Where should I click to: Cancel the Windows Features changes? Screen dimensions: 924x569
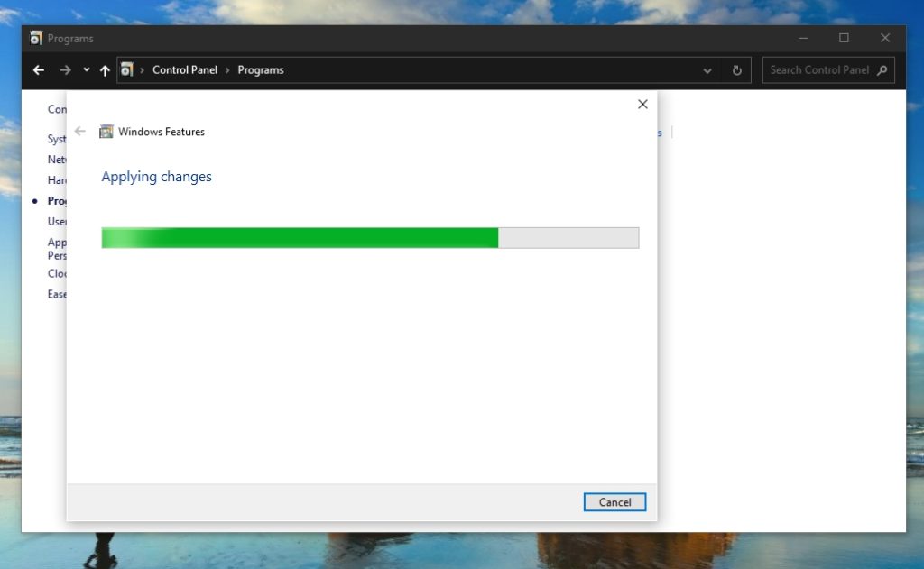pyautogui.click(x=614, y=502)
